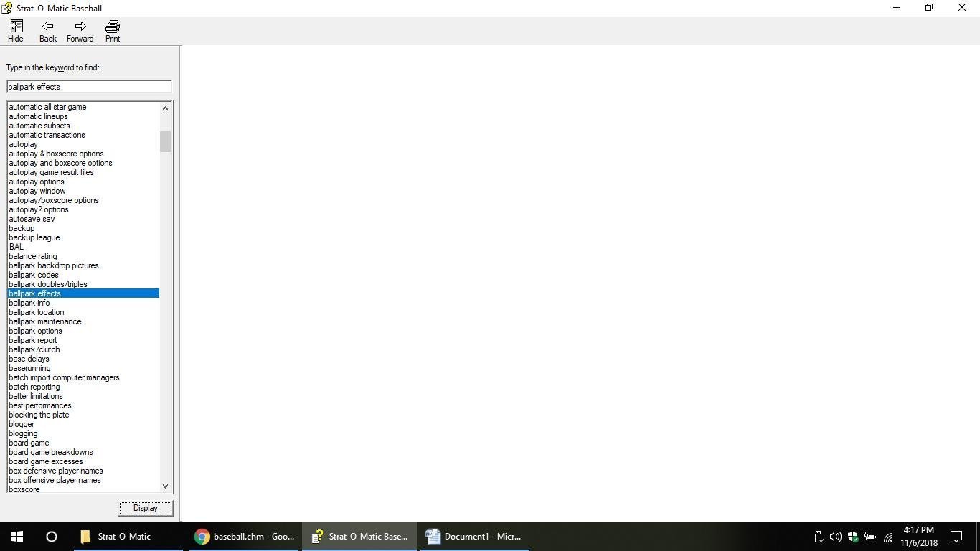This screenshot has height=551, width=980.
Task: Open the Action Center notifications icon
Action: [x=956, y=537]
